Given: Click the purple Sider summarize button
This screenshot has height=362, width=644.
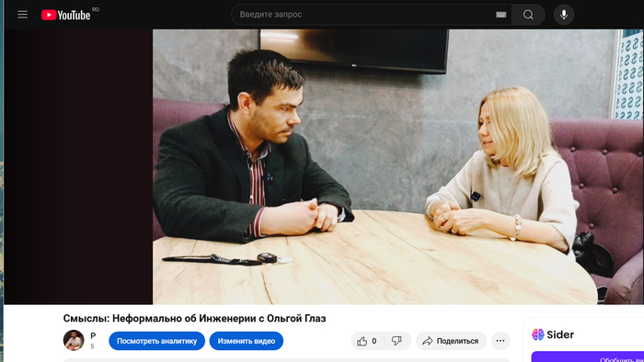Looking at the screenshot, I should (588, 356).
